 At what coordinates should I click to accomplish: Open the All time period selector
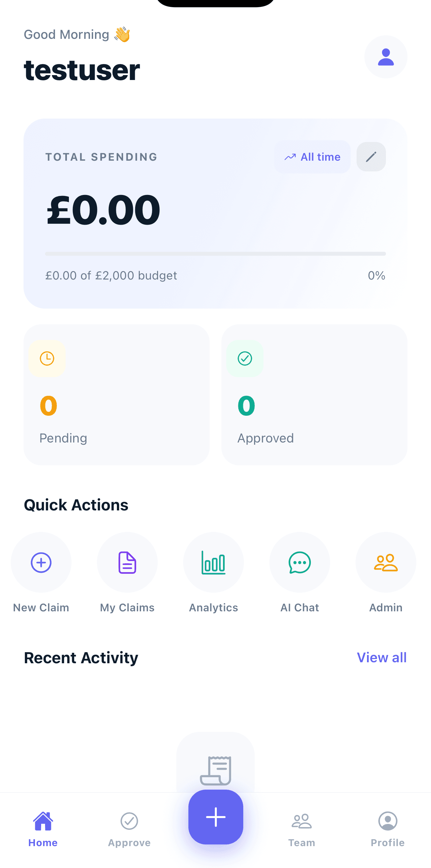[x=312, y=157]
